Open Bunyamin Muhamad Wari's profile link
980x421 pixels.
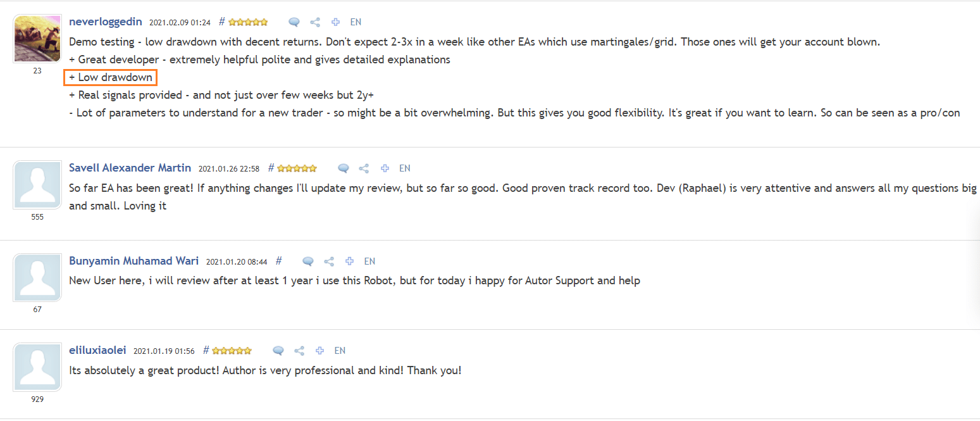tap(133, 261)
